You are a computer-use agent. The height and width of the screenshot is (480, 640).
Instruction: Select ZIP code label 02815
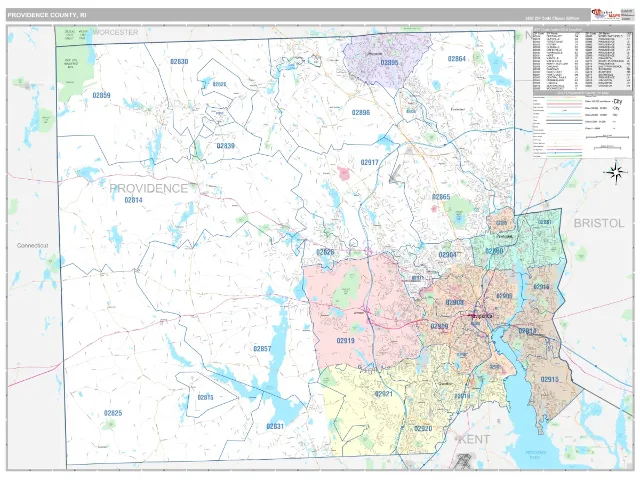click(205, 398)
